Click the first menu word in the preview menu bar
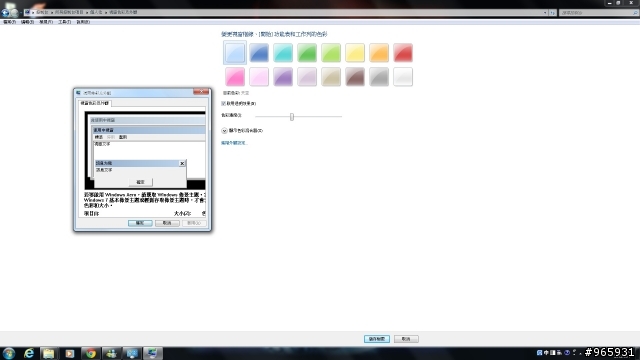The height and width of the screenshot is (360, 640). tap(99, 137)
